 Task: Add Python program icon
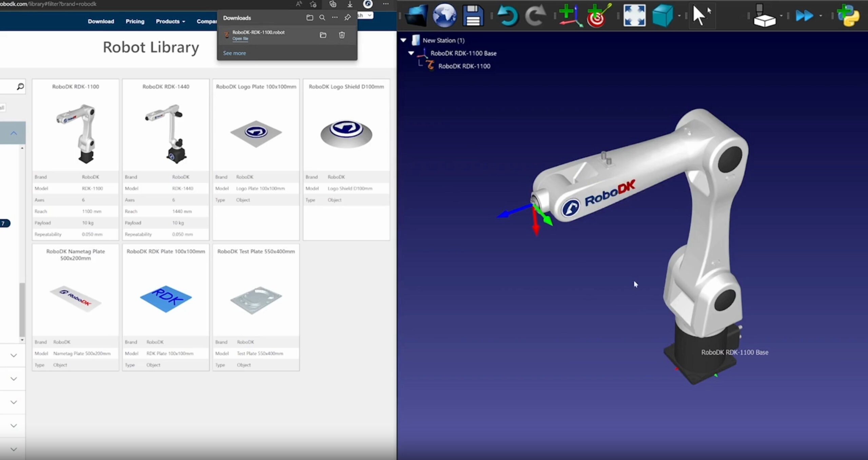[848, 16]
